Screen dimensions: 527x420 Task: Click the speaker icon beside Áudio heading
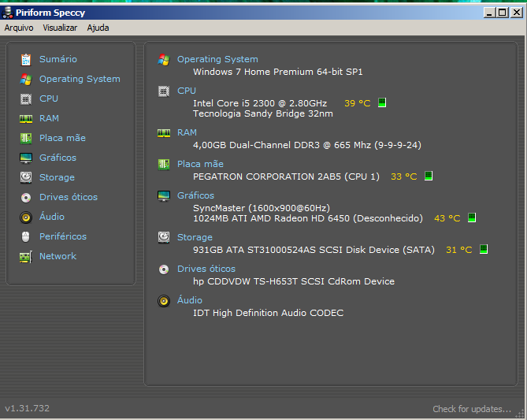164,301
